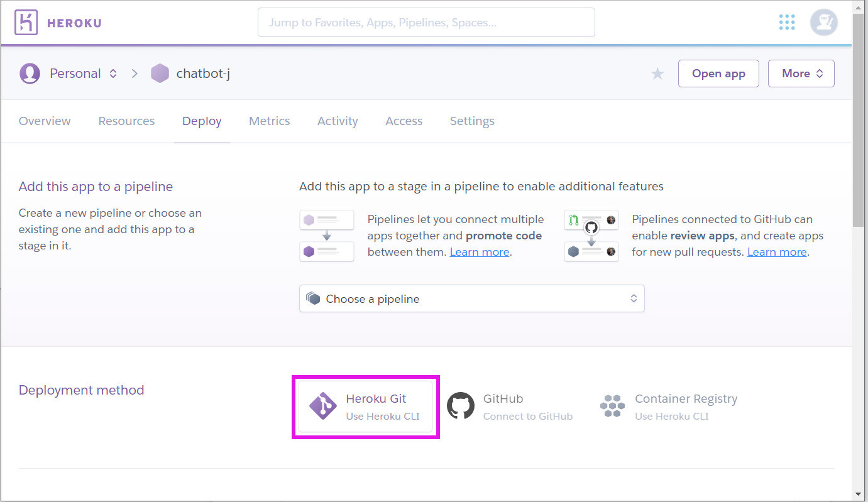
Task: Follow Learn more link about review apps
Action: pyautogui.click(x=777, y=252)
